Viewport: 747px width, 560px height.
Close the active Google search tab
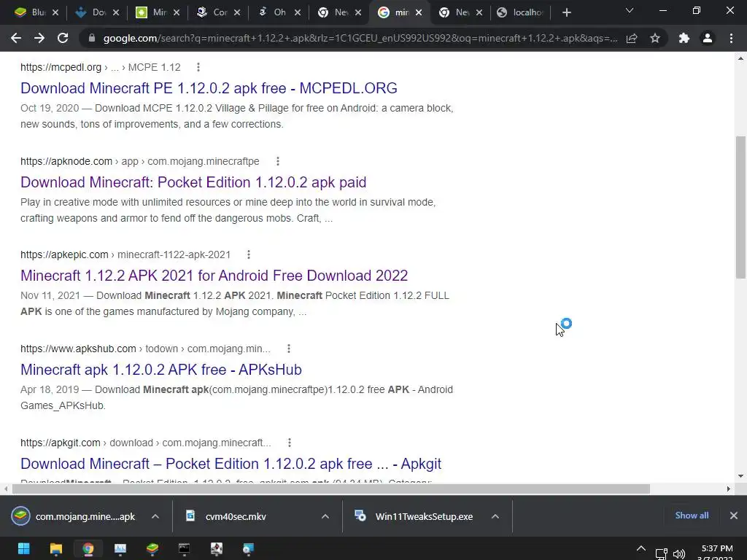click(419, 12)
